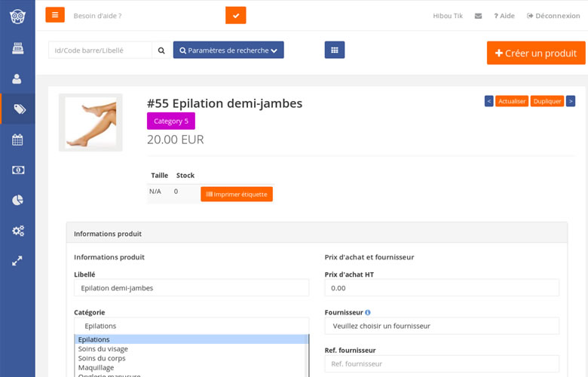588x377 pixels.
Task: Click the category list scrollbar
Action: pyautogui.click(x=308, y=356)
